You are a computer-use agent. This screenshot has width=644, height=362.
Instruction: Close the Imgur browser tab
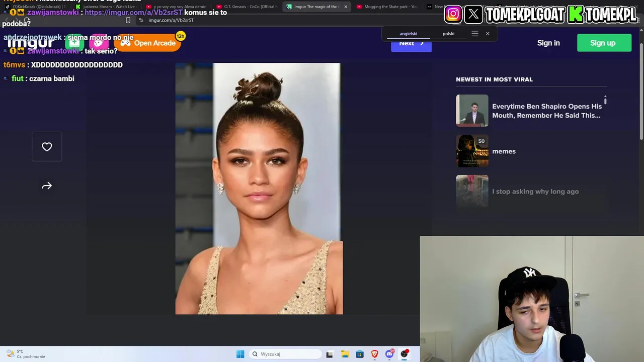pos(346,7)
